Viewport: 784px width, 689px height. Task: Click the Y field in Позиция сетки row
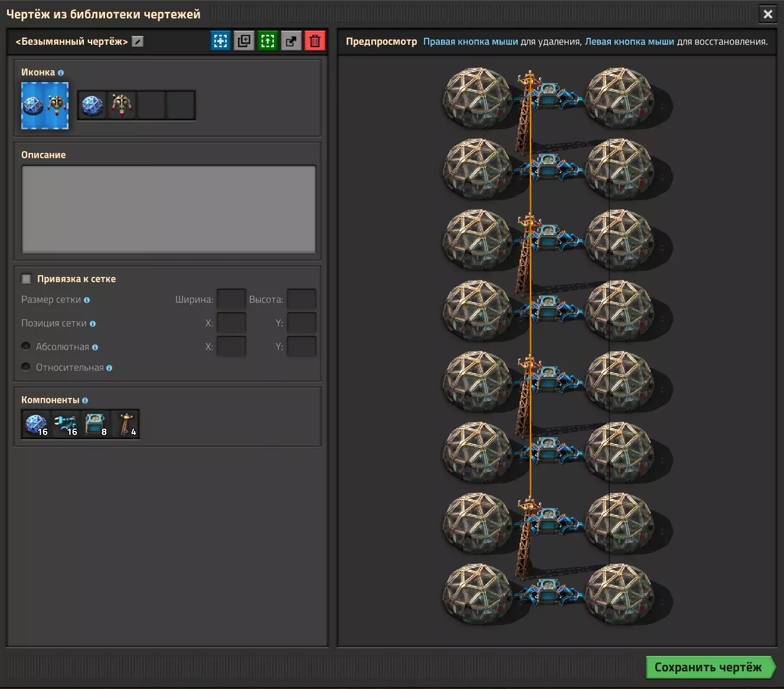click(x=302, y=323)
